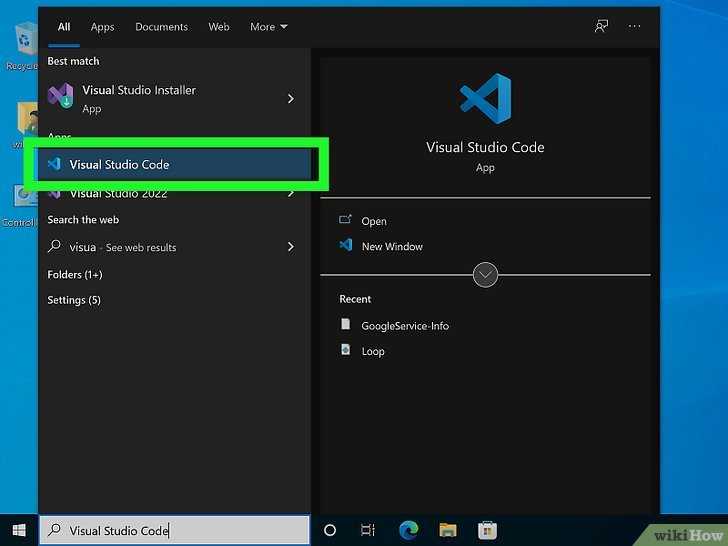Screen dimensions: 728x546
Task: Open Task View on taskbar
Action: coord(368,530)
